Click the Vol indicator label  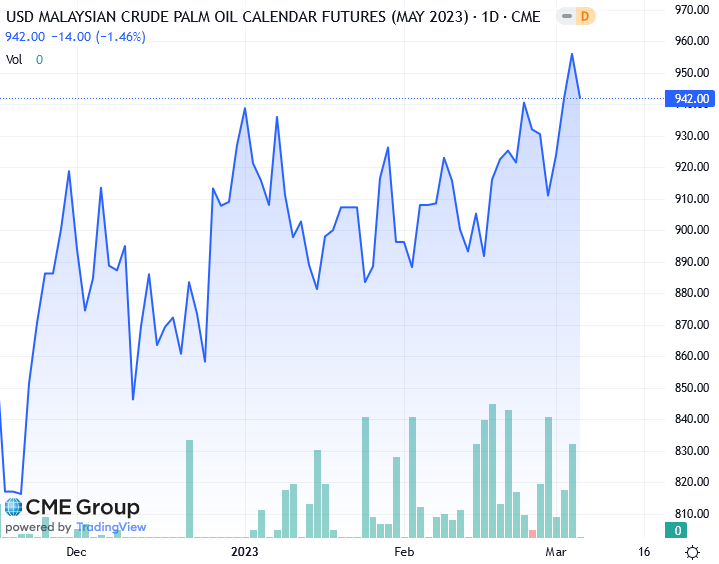coord(14,59)
